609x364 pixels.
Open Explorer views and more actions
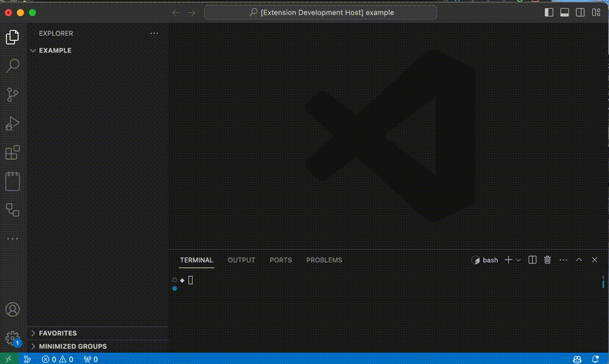tap(154, 33)
